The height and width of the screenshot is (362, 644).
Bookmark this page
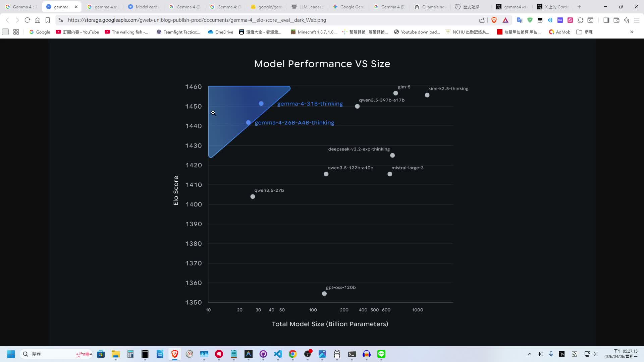(48, 20)
